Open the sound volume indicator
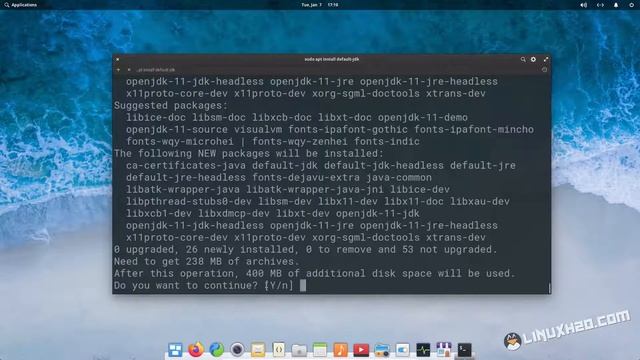Image resolution: width=640 pixels, height=360 pixels. (584, 5)
